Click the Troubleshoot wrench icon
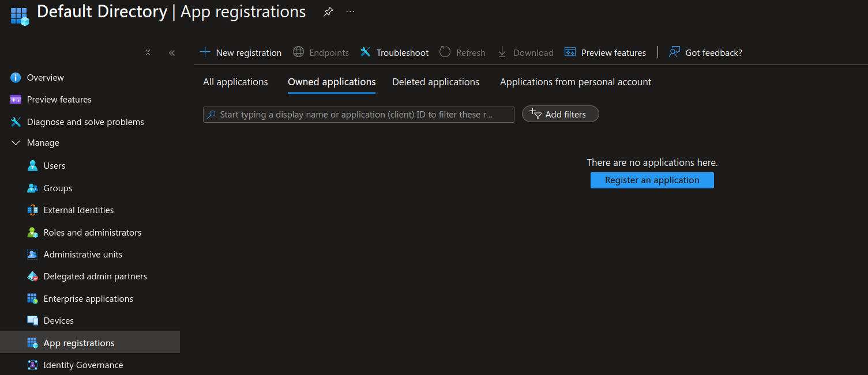This screenshot has width=868, height=375. pyautogui.click(x=365, y=52)
